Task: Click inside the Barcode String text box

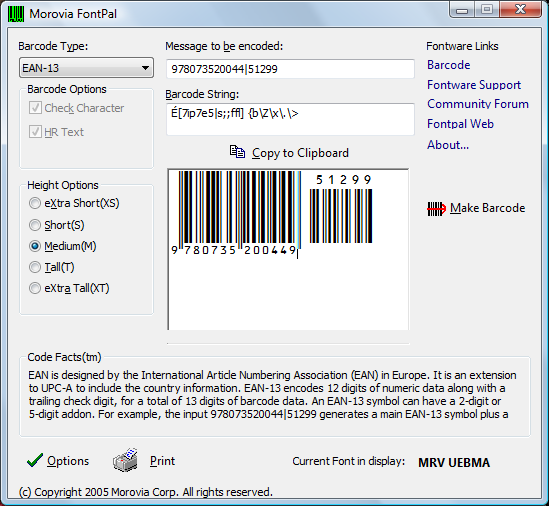Action: click(x=290, y=119)
